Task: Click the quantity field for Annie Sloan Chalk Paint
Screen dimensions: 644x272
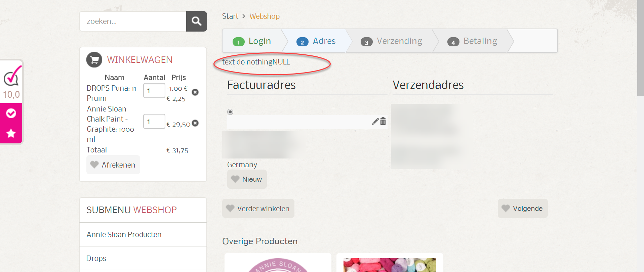Action: 154,122
